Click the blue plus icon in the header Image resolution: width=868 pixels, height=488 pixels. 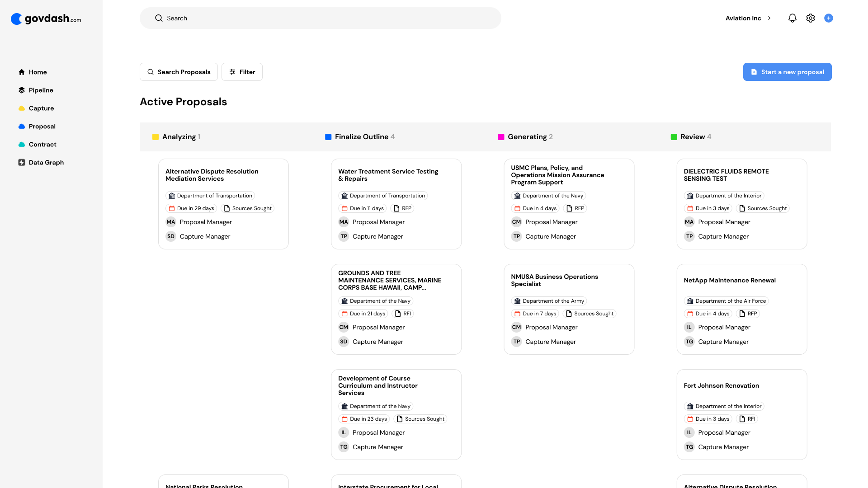tap(828, 18)
